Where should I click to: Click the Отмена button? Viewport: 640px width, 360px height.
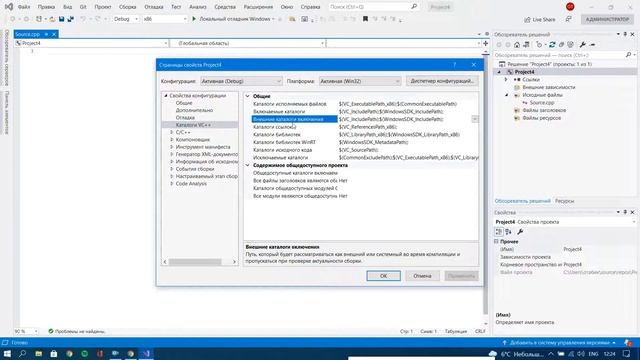[x=422, y=276]
